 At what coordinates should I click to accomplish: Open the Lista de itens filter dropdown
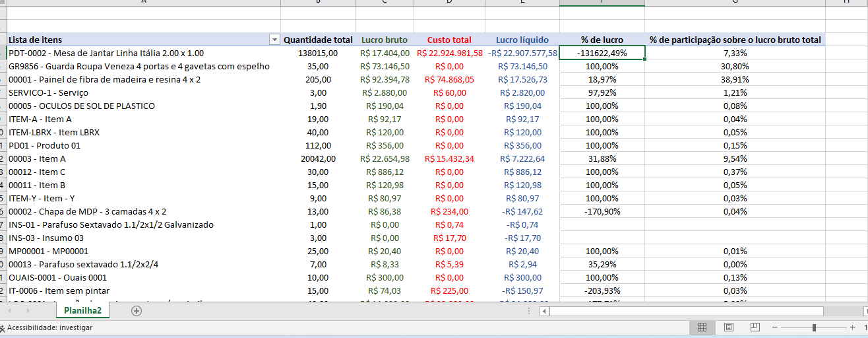tap(274, 40)
